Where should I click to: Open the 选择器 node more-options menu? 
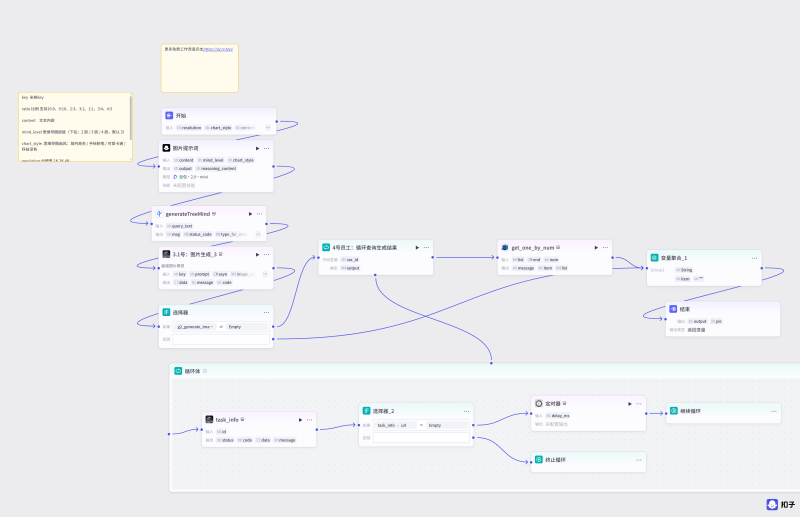pyautogui.click(x=266, y=312)
